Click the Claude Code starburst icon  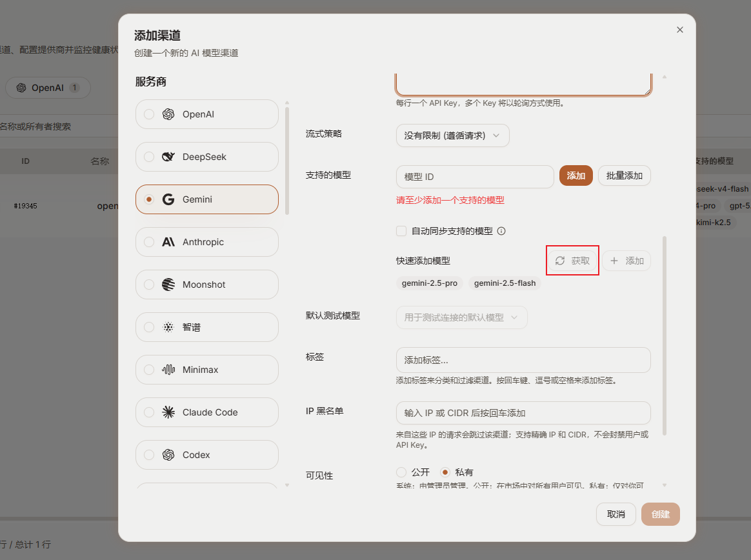pyautogui.click(x=168, y=412)
